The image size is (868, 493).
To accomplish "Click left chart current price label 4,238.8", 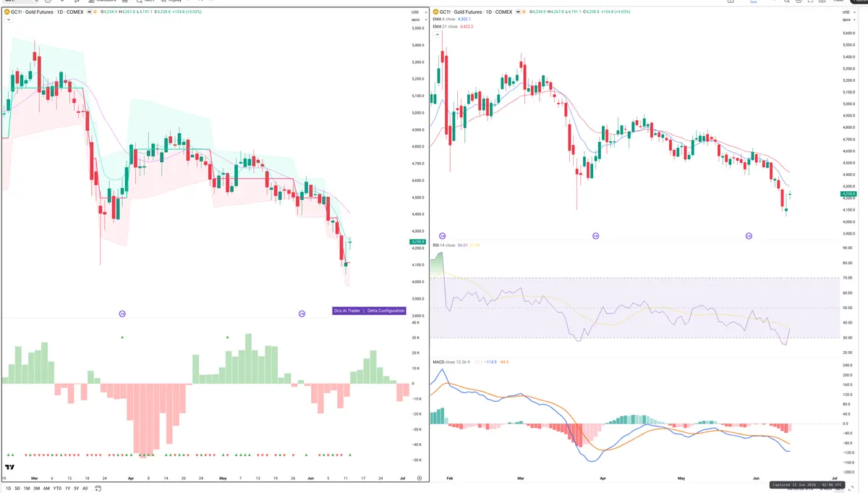I will [417, 242].
